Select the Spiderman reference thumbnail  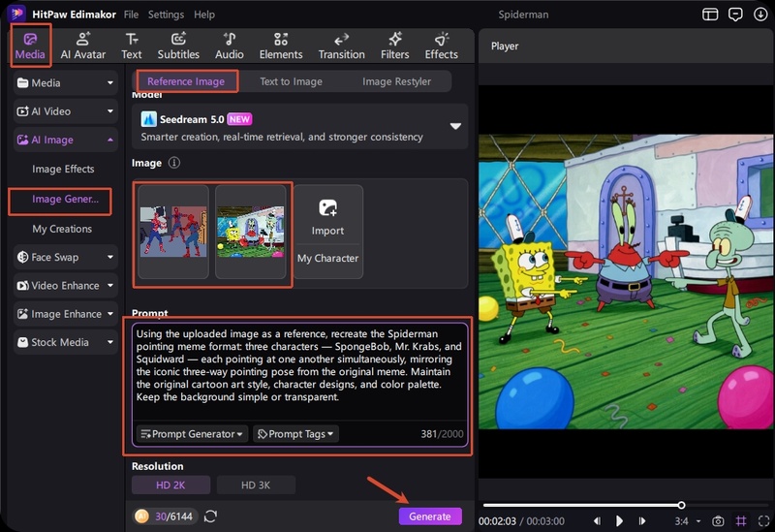coord(173,232)
